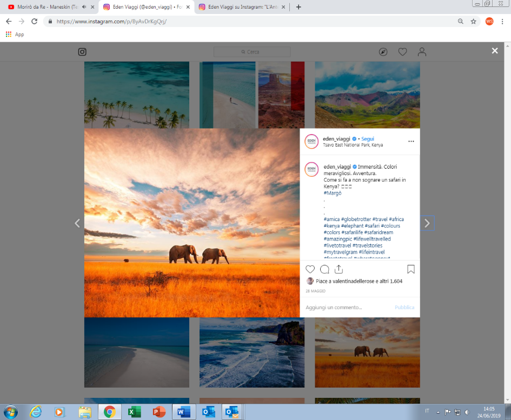Go to next post with right arrow
Image resolution: width=511 pixels, height=420 pixels.
tap(427, 223)
